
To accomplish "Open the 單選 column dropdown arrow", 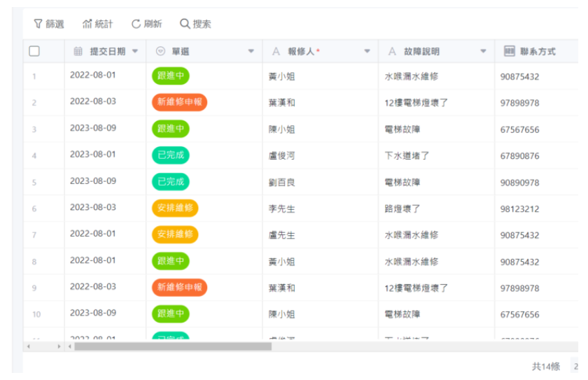I will pyautogui.click(x=251, y=51).
